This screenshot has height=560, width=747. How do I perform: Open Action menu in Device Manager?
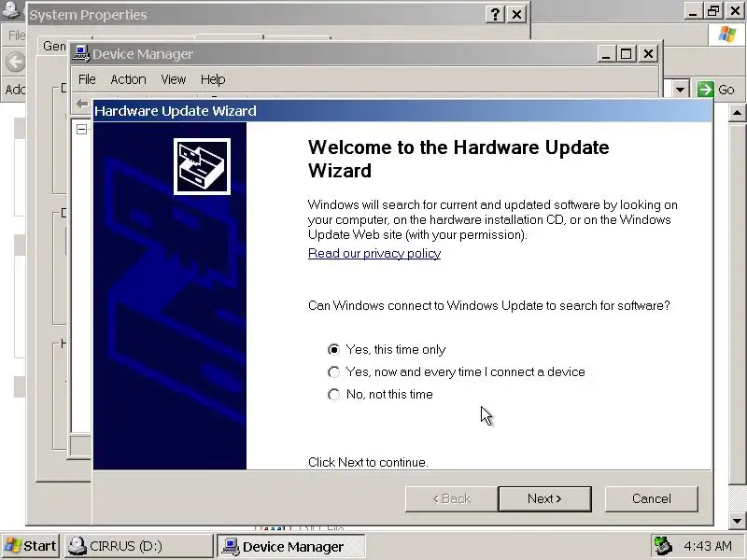tap(128, 79)
